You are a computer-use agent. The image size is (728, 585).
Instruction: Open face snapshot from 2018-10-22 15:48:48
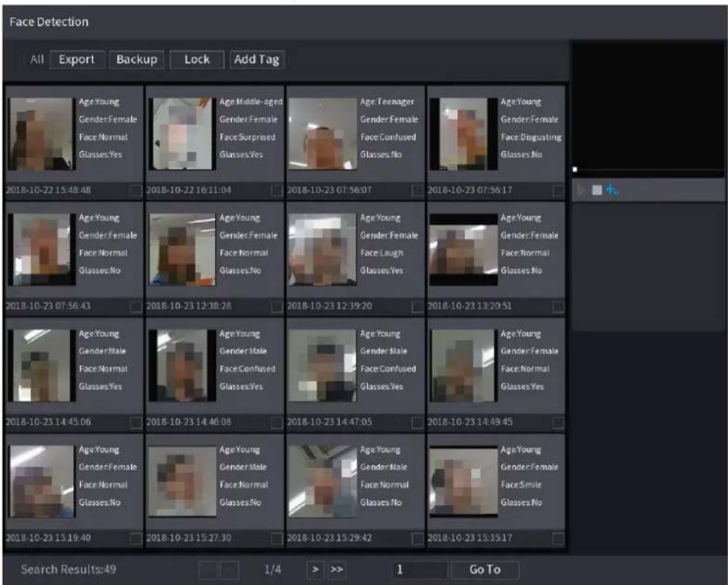click(x=41, y=133)
